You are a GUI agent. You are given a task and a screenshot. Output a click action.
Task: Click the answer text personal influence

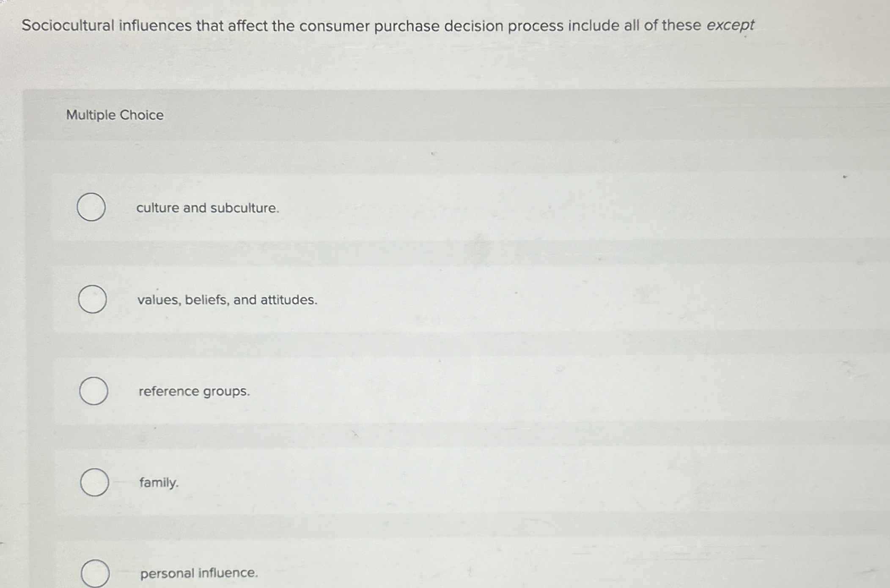[x=198, y=573]
